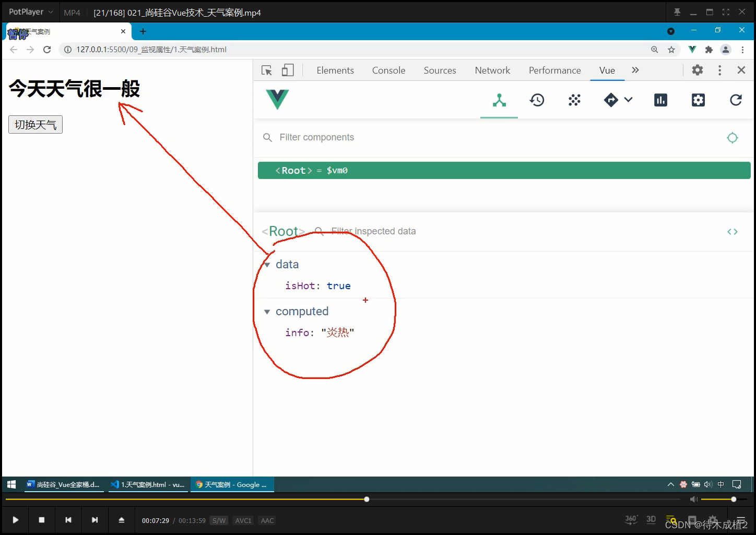Open Vue devtools settings gear tab
Image resolution: width=756 pixels, height=535 pixels.
[x=698, y=100]
